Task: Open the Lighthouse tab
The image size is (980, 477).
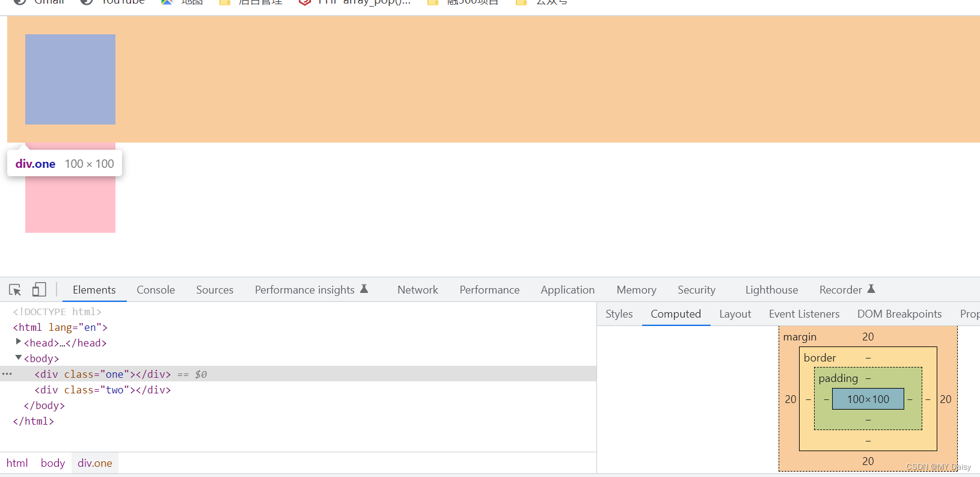Action: click(772, 290)
